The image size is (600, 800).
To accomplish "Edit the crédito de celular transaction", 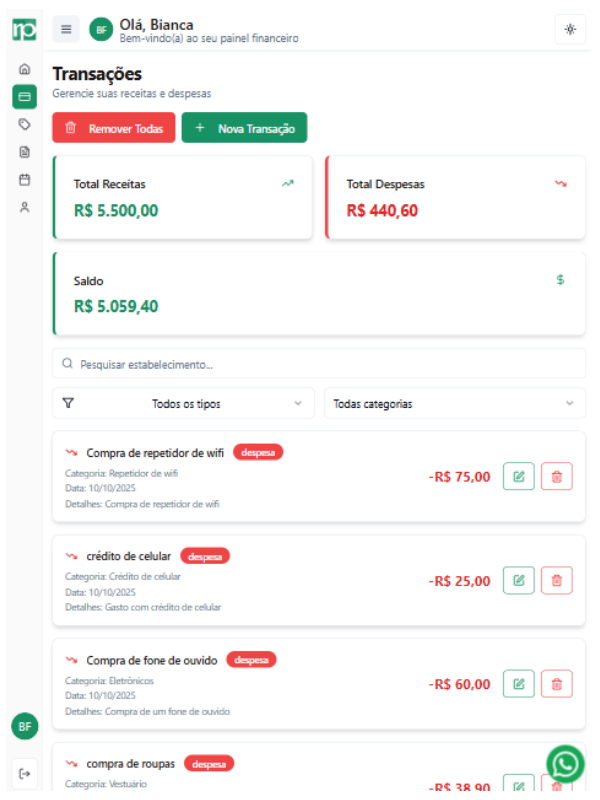I will (x=518, y=580).
